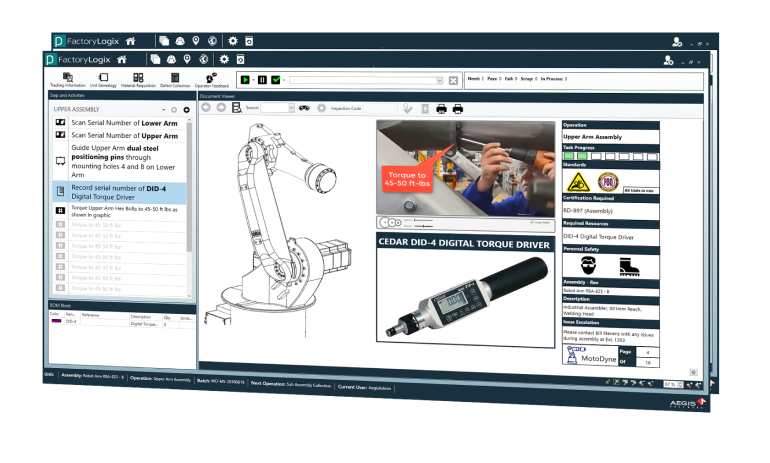
Task: Open Unit Genealogy
Action: pyautogui.click(x=103, y=80)
